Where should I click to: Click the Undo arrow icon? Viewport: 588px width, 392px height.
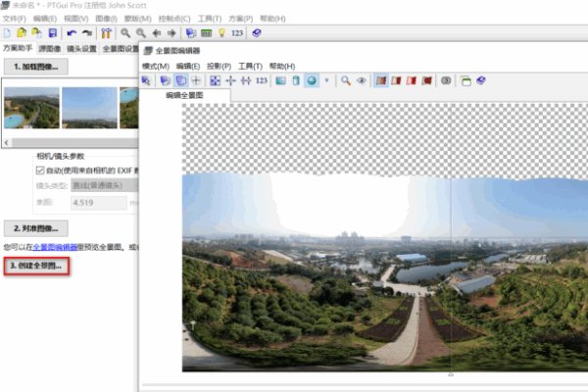coord(72,33)
